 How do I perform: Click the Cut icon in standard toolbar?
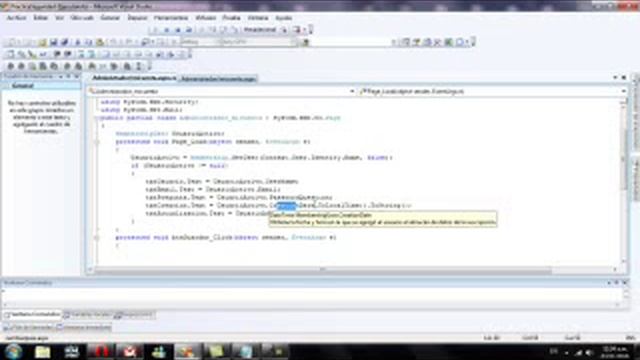coord(78,42)
